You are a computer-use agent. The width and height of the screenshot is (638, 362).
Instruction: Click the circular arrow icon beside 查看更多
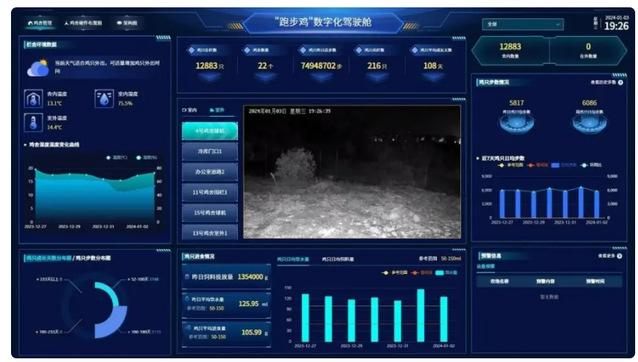[x=619, y=256]
